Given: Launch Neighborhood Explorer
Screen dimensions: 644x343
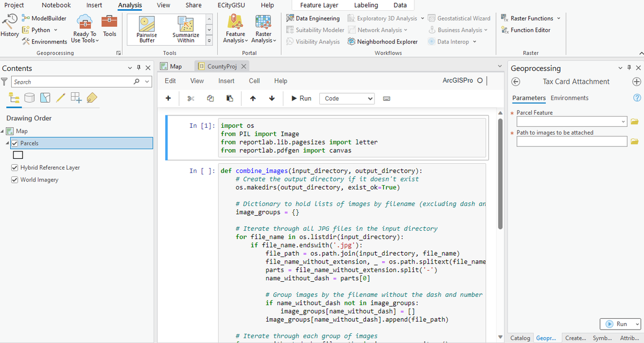Looking at the screenshot, I should (x=383, y=41).
